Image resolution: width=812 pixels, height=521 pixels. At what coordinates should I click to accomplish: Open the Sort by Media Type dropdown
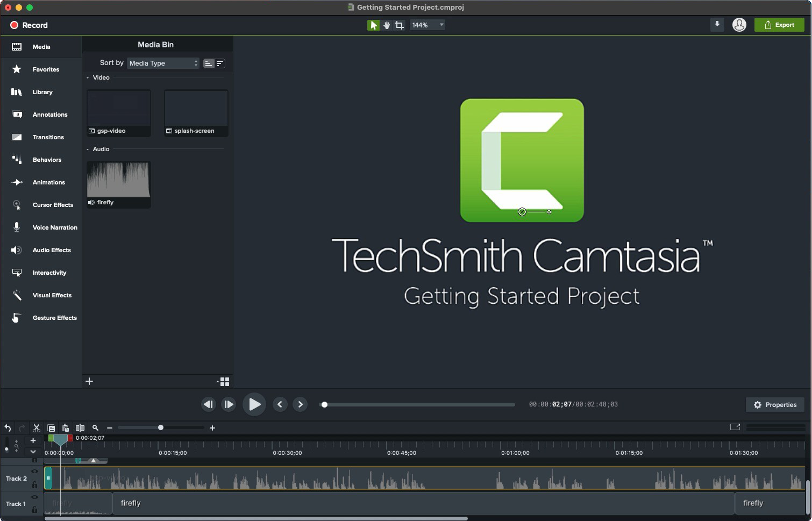point(162,63)
